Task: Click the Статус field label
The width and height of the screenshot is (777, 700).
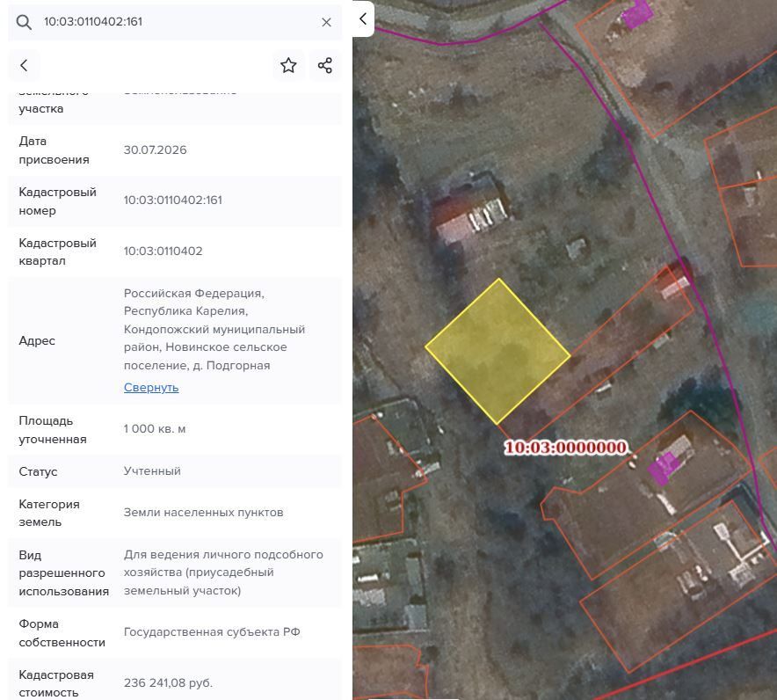Action: point(38,471)
